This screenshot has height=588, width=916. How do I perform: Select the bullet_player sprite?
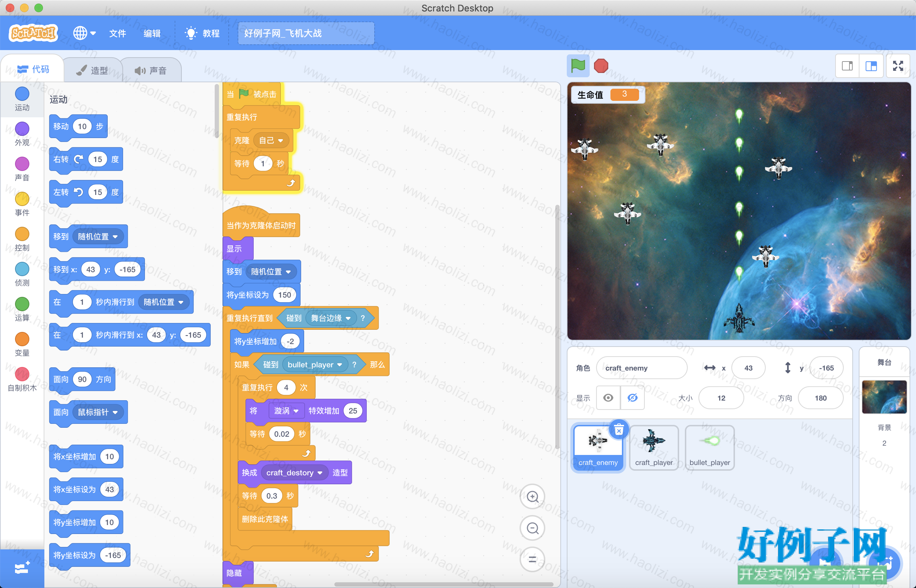pos(710,447)
